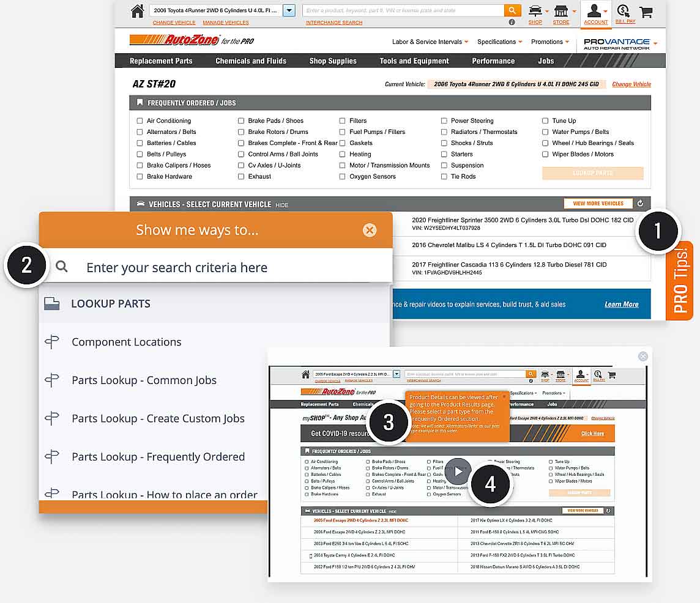700x603 pixels.
Task: Hide the Vehicles section
Action: point(281,205)
